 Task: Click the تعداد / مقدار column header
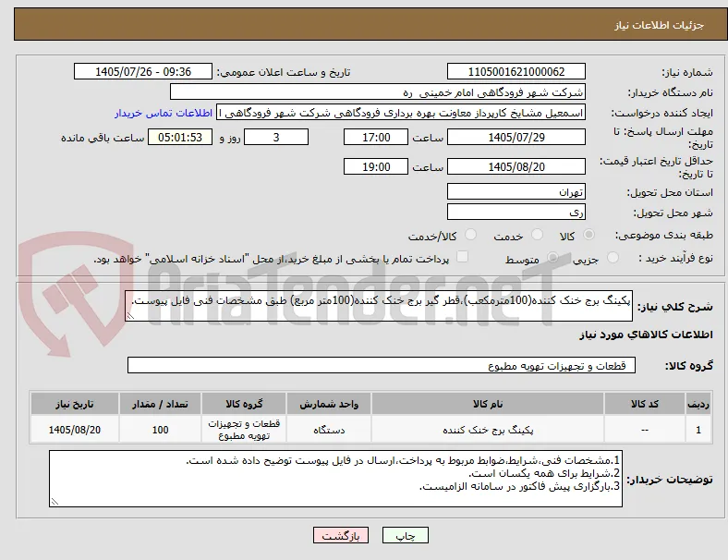(160, 404)
